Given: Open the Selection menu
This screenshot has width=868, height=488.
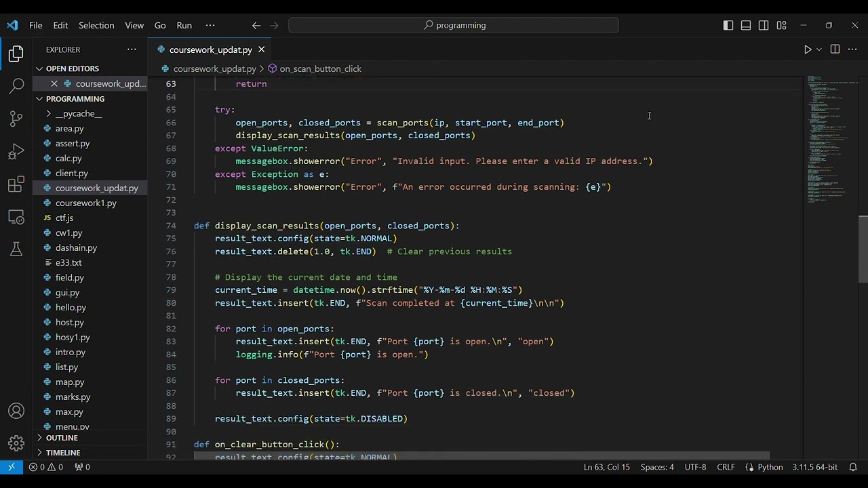Looking at the screenshot, I should (96, 25).
